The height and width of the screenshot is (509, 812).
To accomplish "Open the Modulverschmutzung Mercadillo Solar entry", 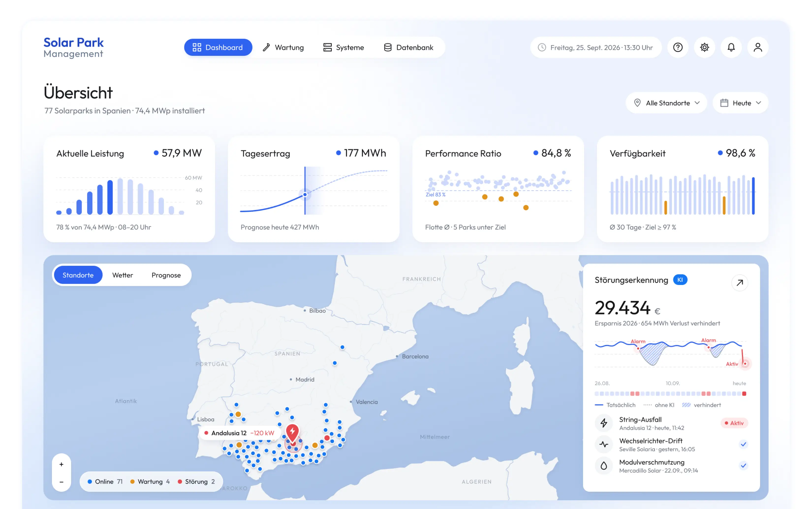I will coord(671,466).
